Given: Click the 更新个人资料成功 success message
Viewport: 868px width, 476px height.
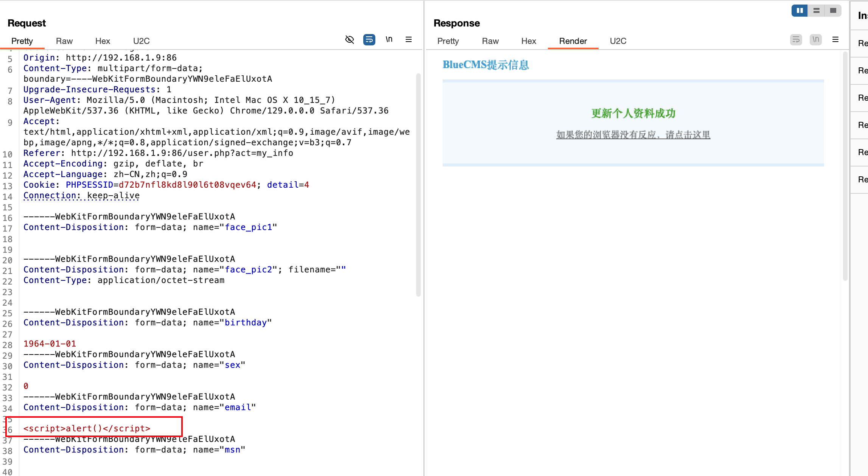Looking at the screenshot, I should (633, 113).
